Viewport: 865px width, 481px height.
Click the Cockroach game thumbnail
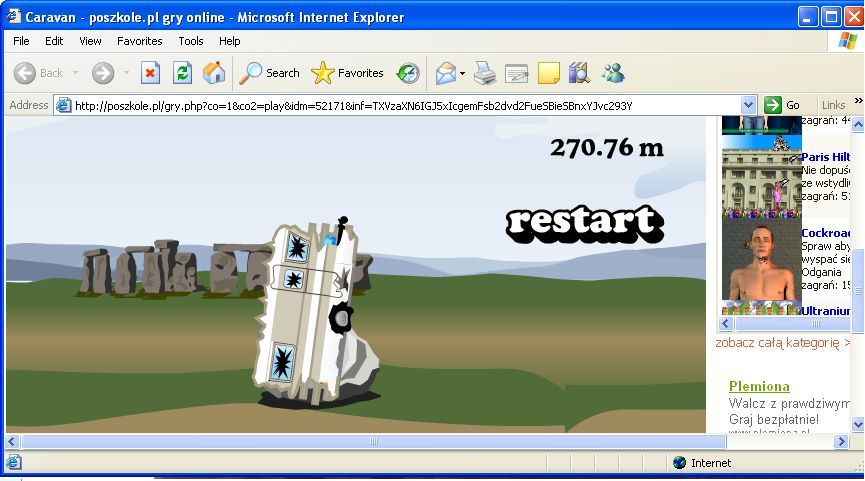pos(761,260)
